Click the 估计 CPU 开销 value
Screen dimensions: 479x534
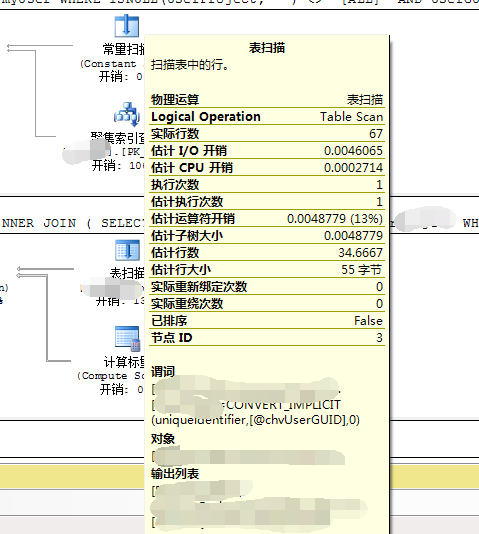[353, 168]
